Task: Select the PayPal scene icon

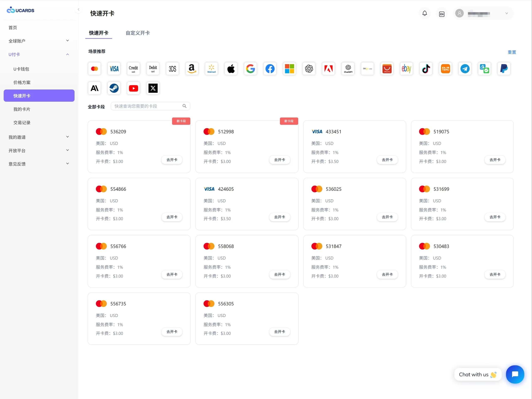Action: [x=504, y=69]
